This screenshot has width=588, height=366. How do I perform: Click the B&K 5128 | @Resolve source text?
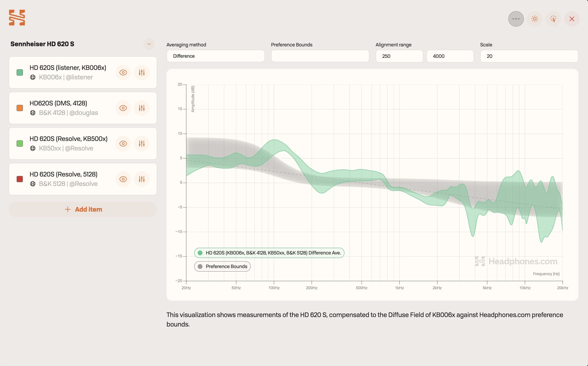click(x=68, y=184)
